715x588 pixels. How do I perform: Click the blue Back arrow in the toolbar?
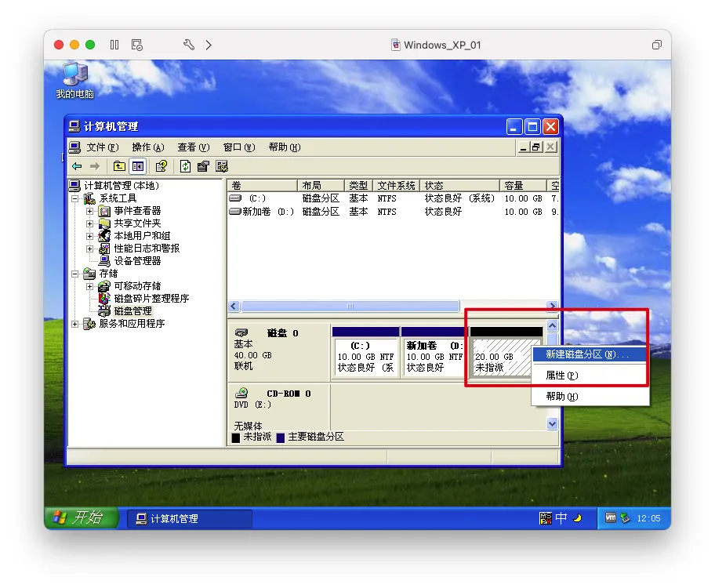[x=77, y=166]
